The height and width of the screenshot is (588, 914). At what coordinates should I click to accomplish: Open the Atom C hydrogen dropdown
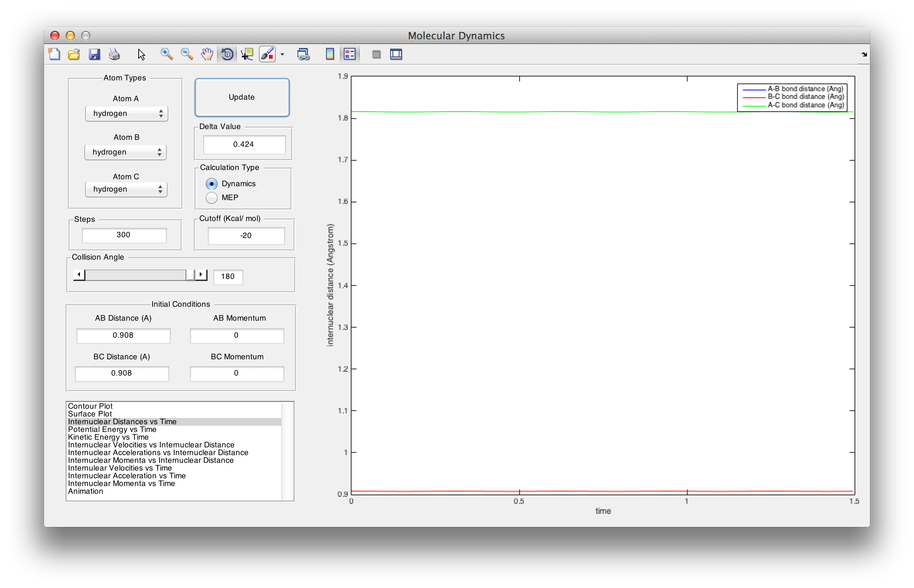coord(126,189)
